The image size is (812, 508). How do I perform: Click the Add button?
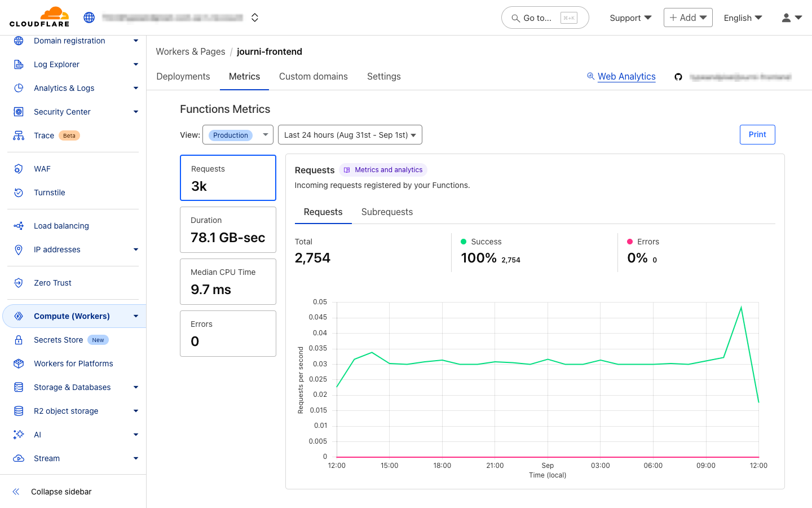[x=688, y=17]
